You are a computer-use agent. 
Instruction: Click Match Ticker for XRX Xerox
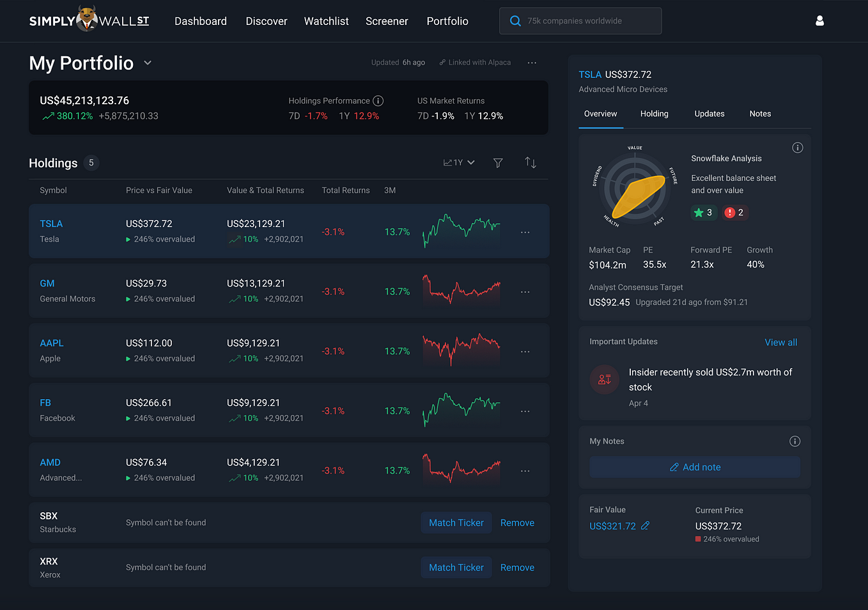pos(456,568)
